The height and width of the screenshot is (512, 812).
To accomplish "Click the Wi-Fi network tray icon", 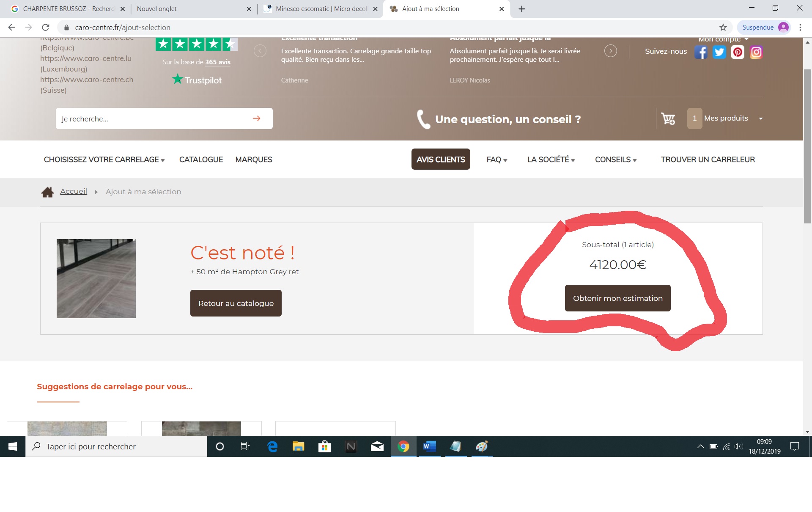I will coord(726,446).
